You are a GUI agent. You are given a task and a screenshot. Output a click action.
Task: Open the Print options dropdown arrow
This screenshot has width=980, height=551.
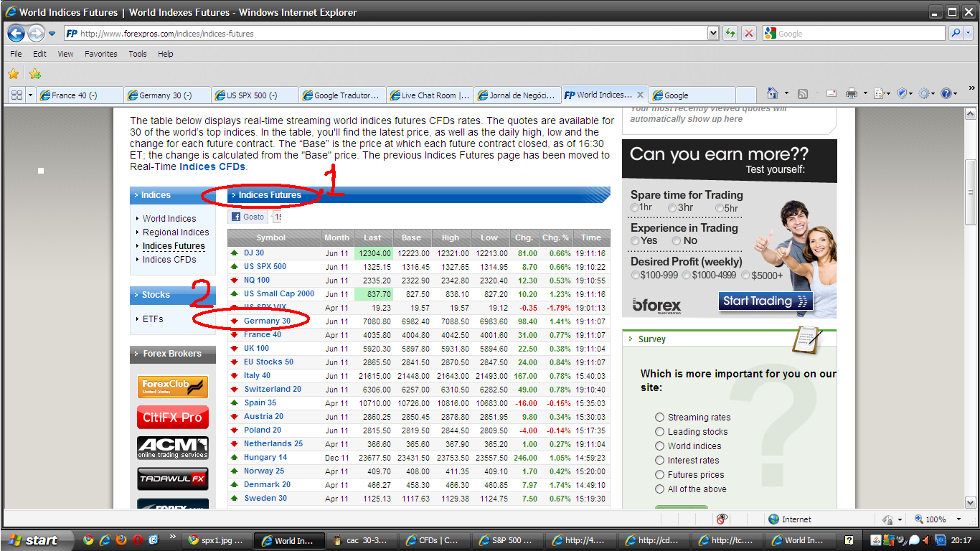coord(865,93)
